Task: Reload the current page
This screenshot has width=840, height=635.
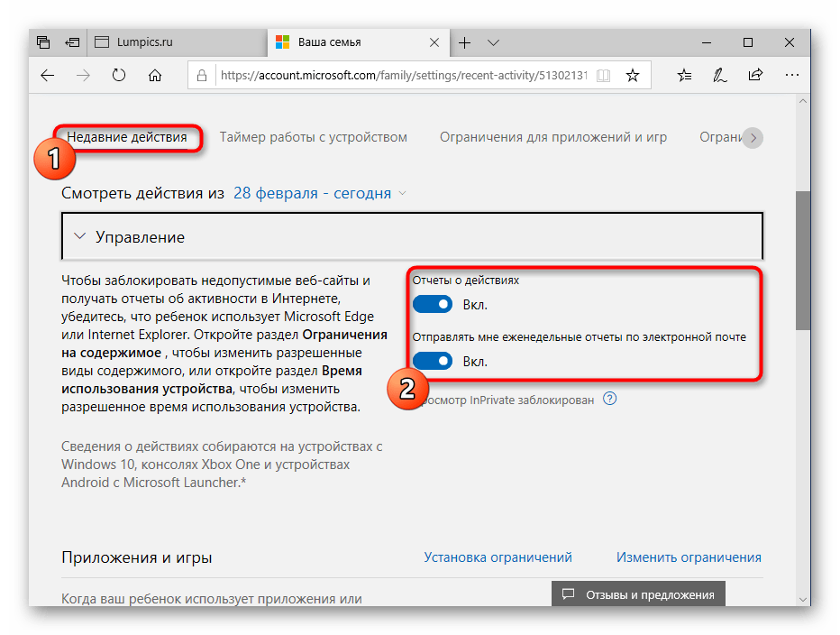Action: [x=119, y=76]
